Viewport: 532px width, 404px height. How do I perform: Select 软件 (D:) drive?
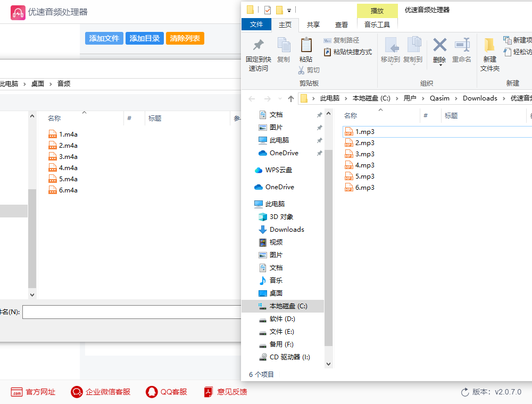[x=277, y=319]
